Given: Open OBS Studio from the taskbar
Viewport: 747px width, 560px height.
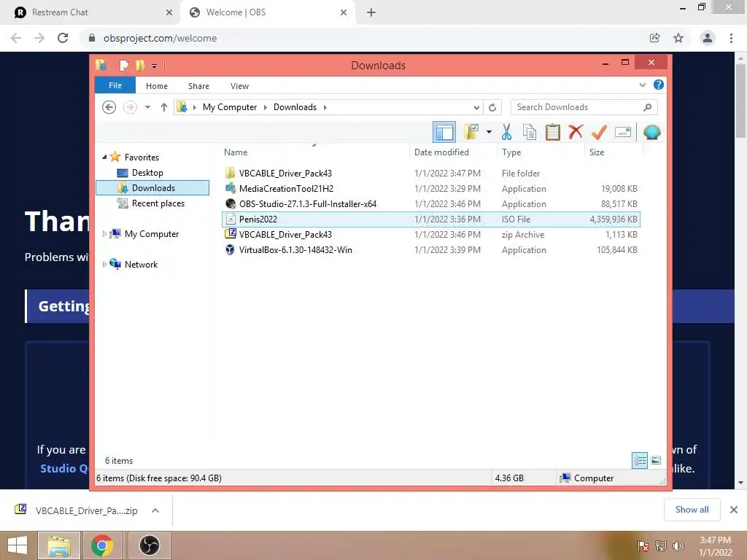Looking at the screenshot, I should 149,545.
